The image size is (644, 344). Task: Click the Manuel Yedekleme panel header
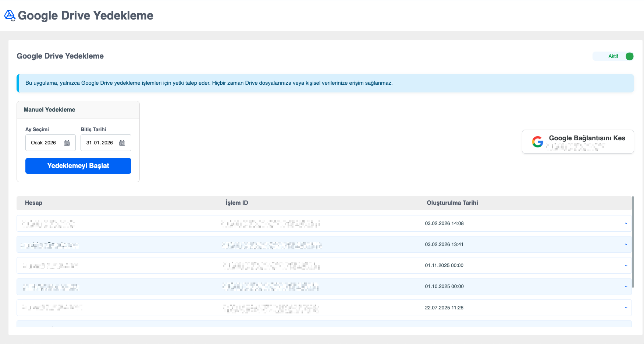[78, 110]
